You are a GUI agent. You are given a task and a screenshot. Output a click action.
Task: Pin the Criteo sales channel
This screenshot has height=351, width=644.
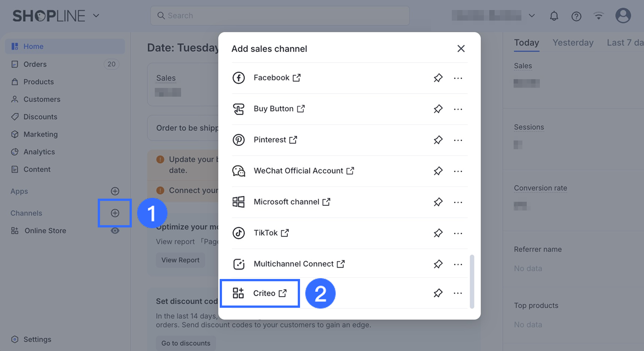click(438, 293)
